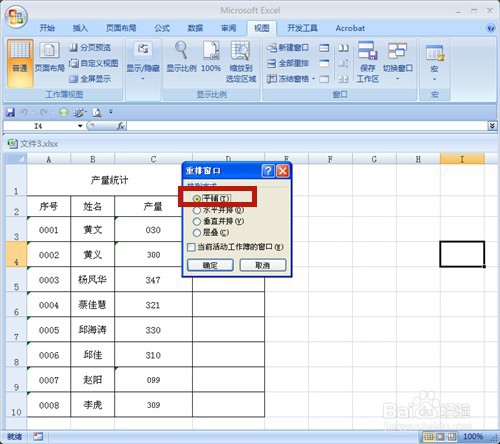Click the Redo arrow icon
Screen dimensions: 500x444
[44, 112]
